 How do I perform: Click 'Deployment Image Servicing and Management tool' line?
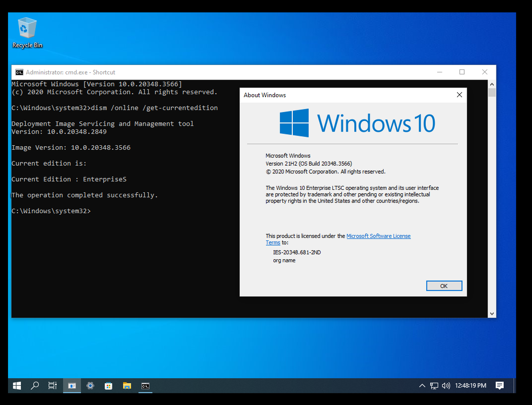click(102, 124)
